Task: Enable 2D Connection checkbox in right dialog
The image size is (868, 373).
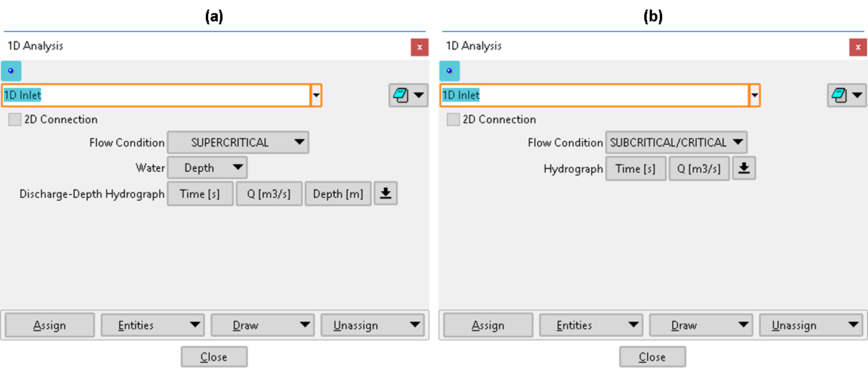Action: click(453, 120)
